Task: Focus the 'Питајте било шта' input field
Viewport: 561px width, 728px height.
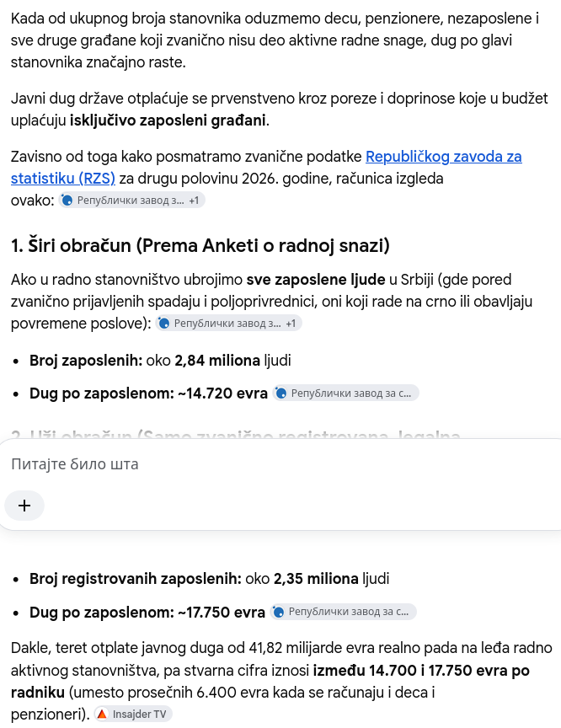Action: pos(283,463)
